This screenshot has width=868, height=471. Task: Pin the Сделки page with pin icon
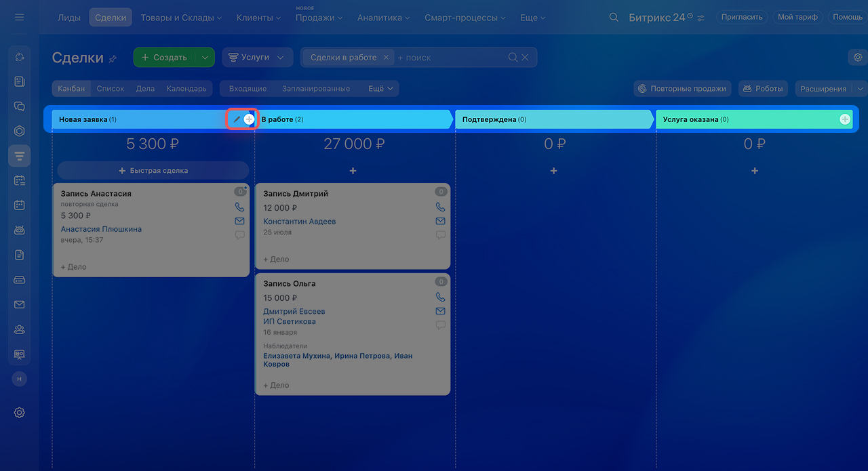113,59
